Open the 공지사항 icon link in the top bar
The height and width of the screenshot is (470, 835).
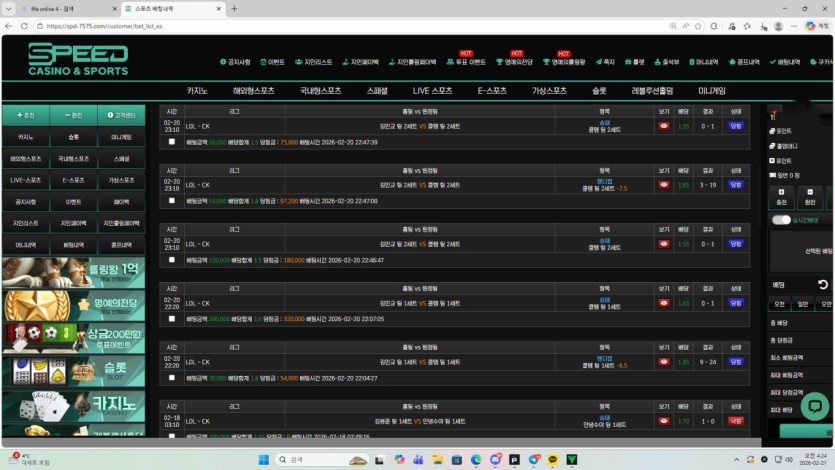point(236,62)
